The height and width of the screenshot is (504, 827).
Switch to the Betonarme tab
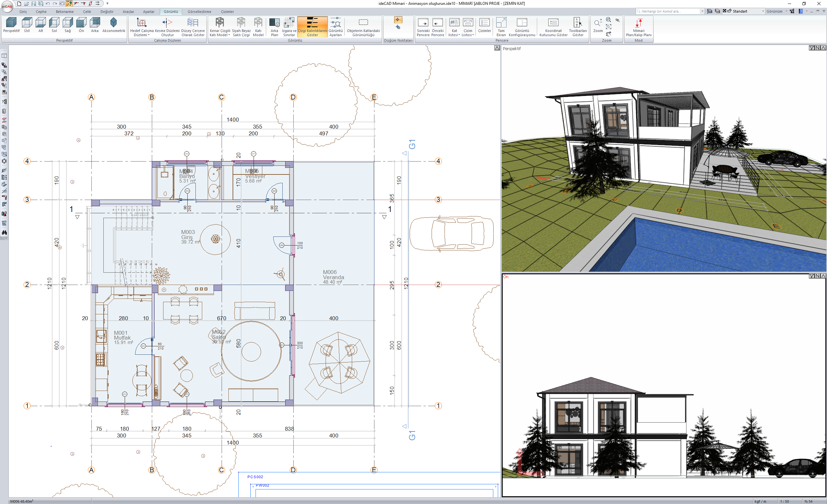pyautogui.click(x=64, y=11)
